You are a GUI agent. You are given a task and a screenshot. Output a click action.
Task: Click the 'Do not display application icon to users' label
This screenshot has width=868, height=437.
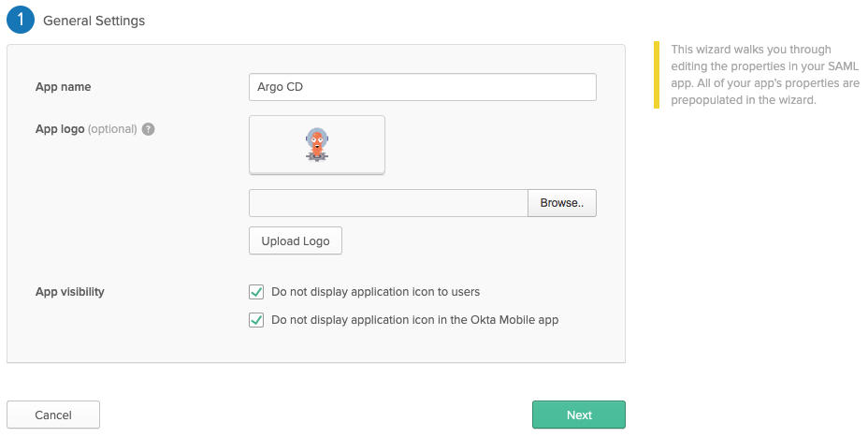tap(375, 292)
